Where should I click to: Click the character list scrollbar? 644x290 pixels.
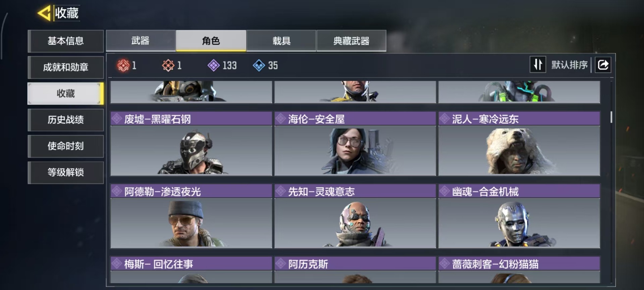click(x=611, y=117)
